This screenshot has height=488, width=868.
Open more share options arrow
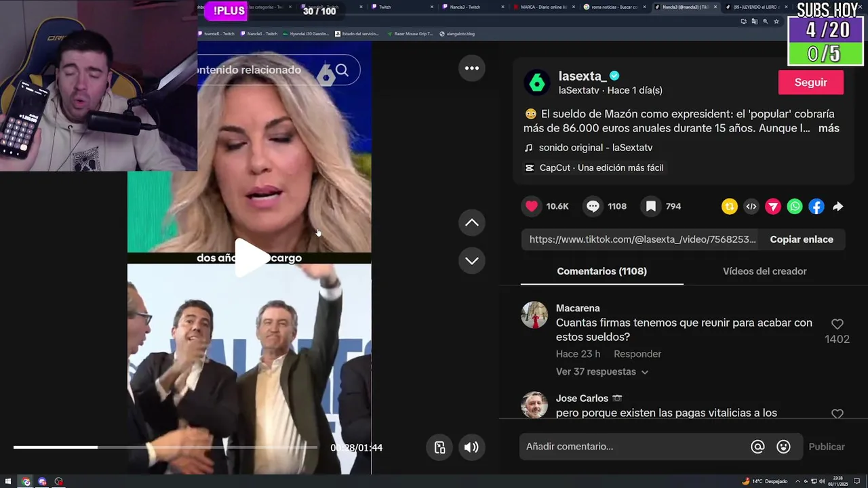click(838, 207)
